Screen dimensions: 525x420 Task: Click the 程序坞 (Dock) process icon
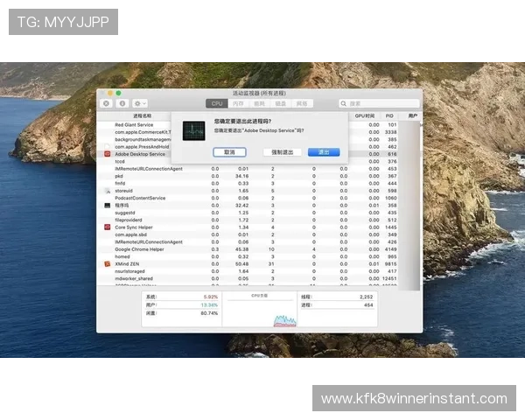108,205
